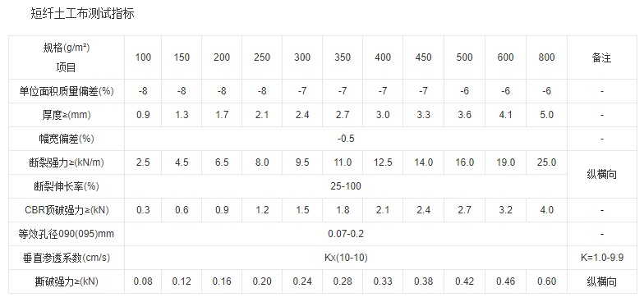The image size is (644, 302).
Task: Click the 厚度≥(mm) row label
Action: click(67, 115)
